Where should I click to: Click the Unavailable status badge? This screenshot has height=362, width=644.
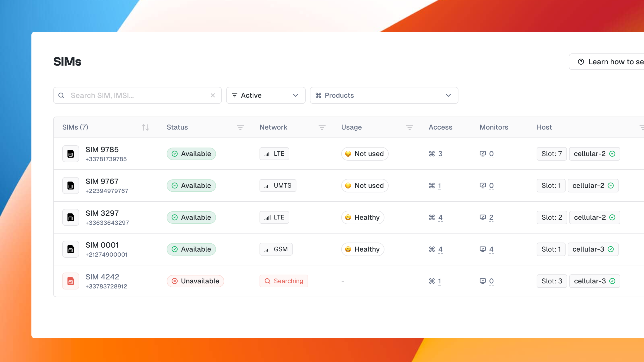pyautogui.click(x=195, y=281)
